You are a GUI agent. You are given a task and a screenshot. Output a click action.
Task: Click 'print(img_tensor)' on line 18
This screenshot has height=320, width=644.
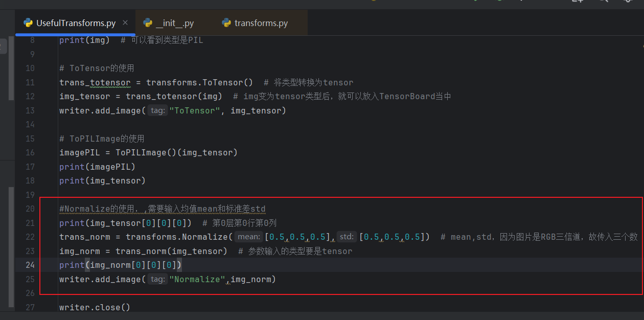pyautogui.click(x=102, y=180)
